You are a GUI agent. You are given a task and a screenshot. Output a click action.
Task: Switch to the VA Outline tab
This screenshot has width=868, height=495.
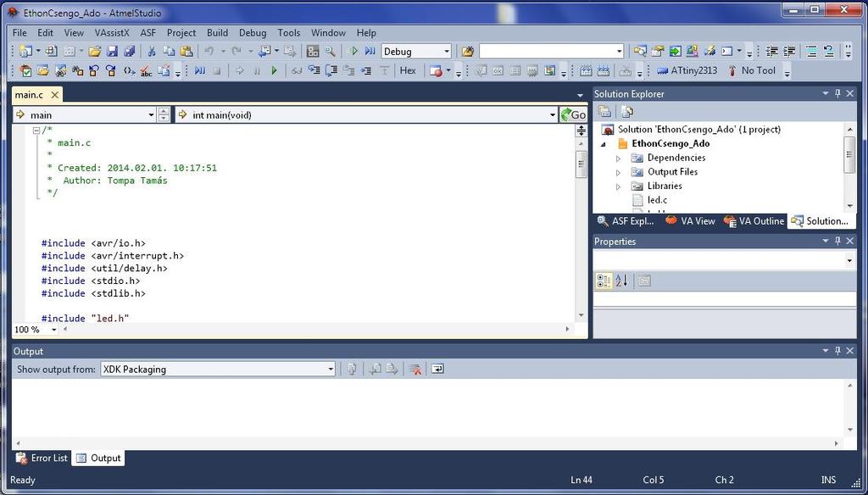pos(754,221)
